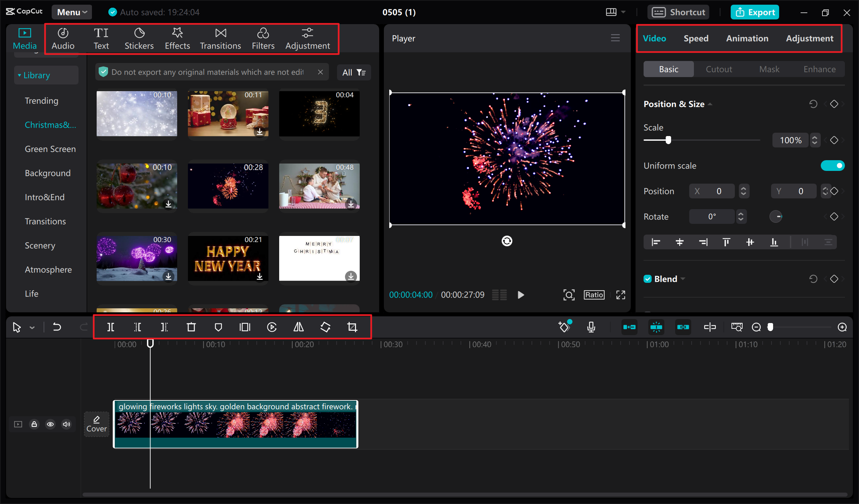Screen dimensions: 859x504
Task: Click the Mirror/Flip icon
Action: 298,326
